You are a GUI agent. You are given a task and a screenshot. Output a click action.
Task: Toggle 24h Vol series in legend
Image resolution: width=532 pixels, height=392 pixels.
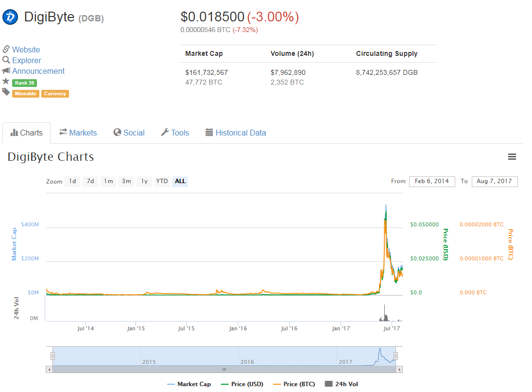pos(342,384)
